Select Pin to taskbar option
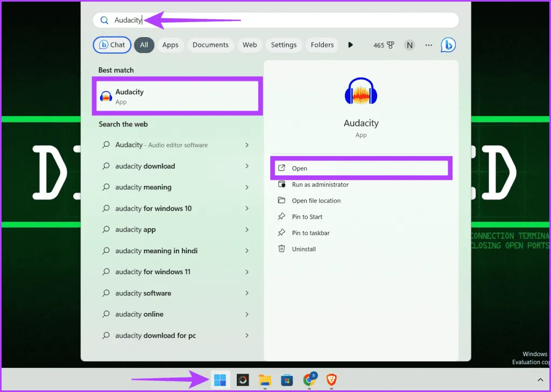The width and height of the screenshot is (551, 392). 310,233
